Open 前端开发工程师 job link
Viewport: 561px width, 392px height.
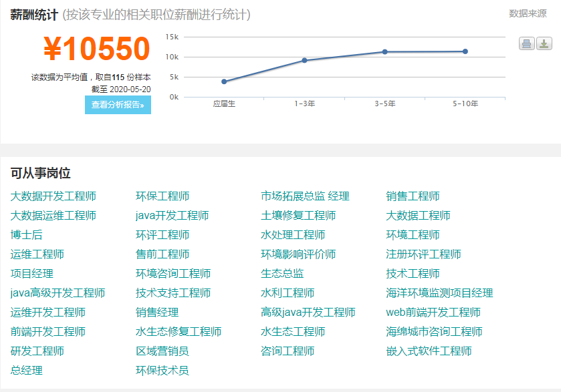click(48, 332)
